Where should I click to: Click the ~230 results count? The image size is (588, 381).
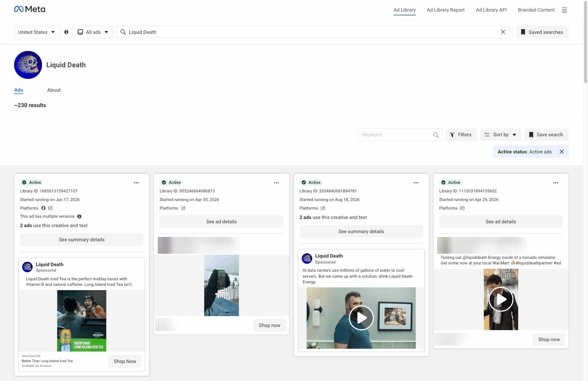(30, 105)
